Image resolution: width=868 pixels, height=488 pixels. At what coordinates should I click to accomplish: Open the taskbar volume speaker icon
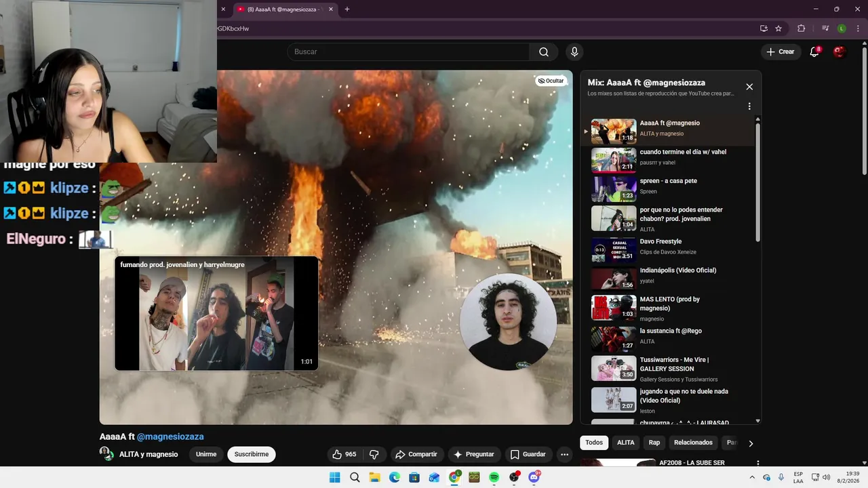826,477
